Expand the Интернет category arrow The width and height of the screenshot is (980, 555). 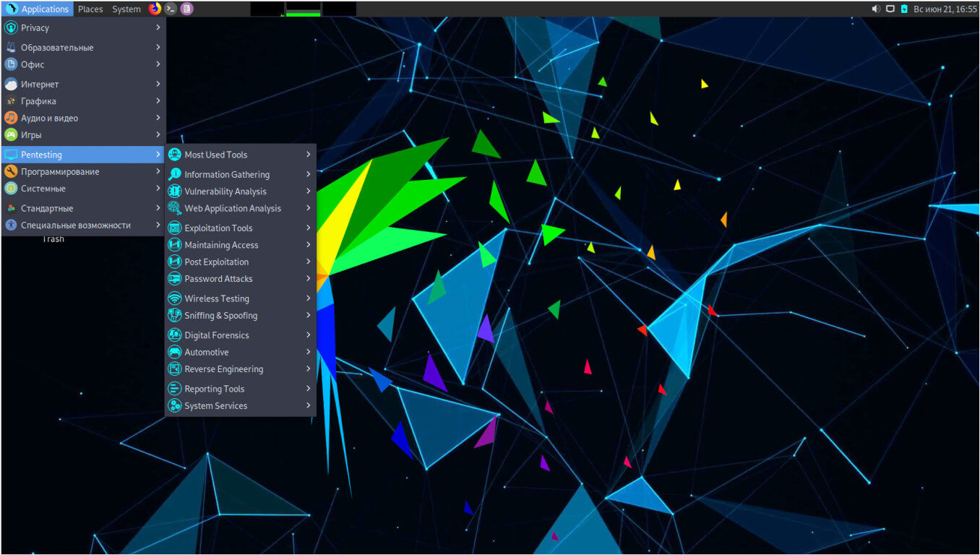pyautogui.click(x=158, y=84)
